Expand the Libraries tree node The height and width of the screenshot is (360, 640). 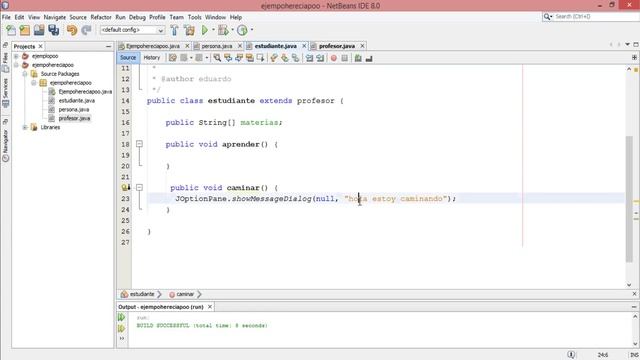click(25, 127)
